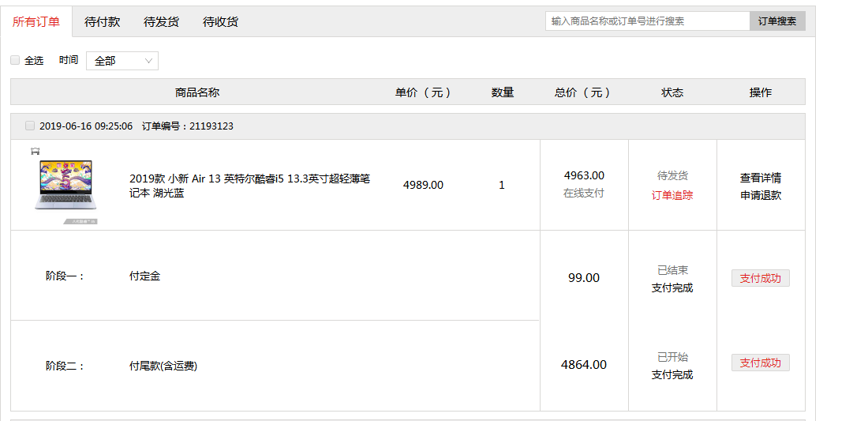Switch to the 待付款 tab
The height and width of the screenshot is (421, 868).
(102, 22)
